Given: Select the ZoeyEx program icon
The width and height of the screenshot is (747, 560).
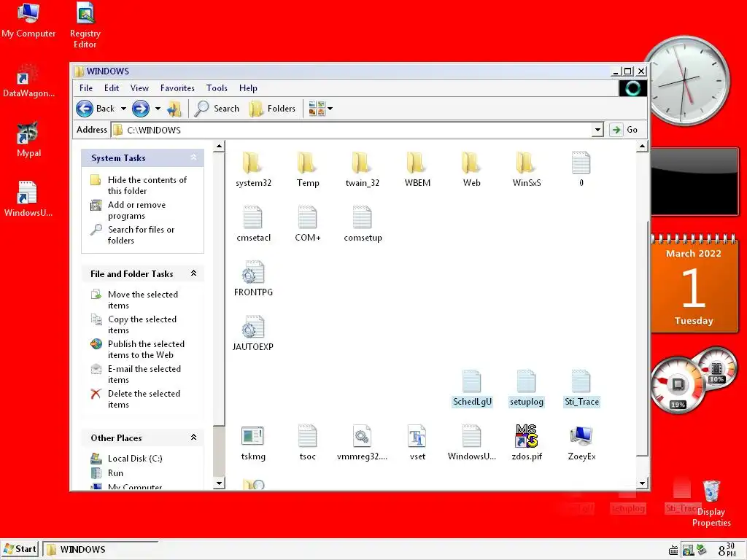Looking at the screenshot, I should (581, 443).
